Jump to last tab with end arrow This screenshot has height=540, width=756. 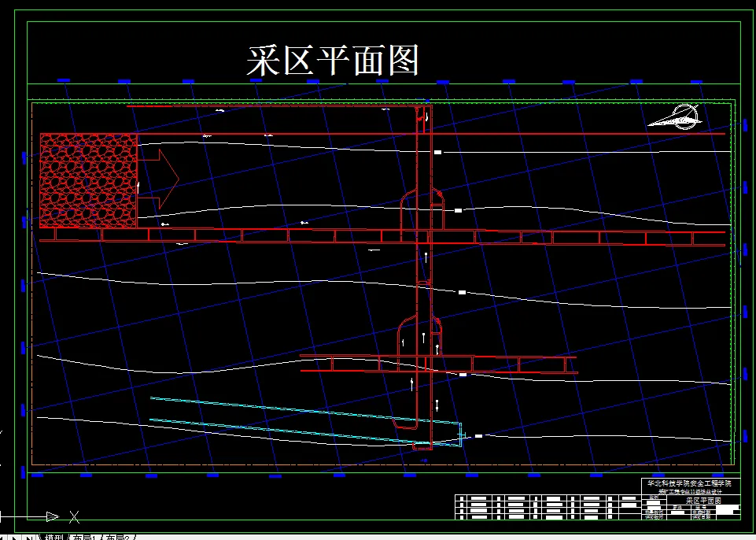[29, 537]
